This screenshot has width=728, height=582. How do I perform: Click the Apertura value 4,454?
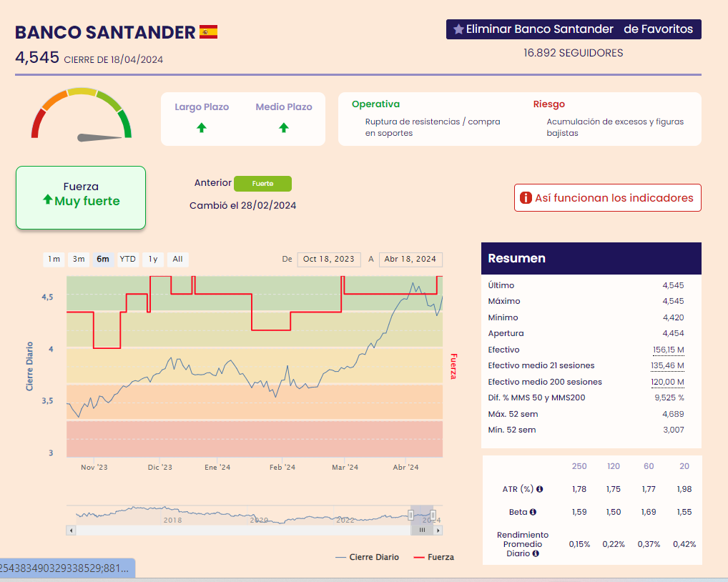pyautogui.click(x=673, y=333)
